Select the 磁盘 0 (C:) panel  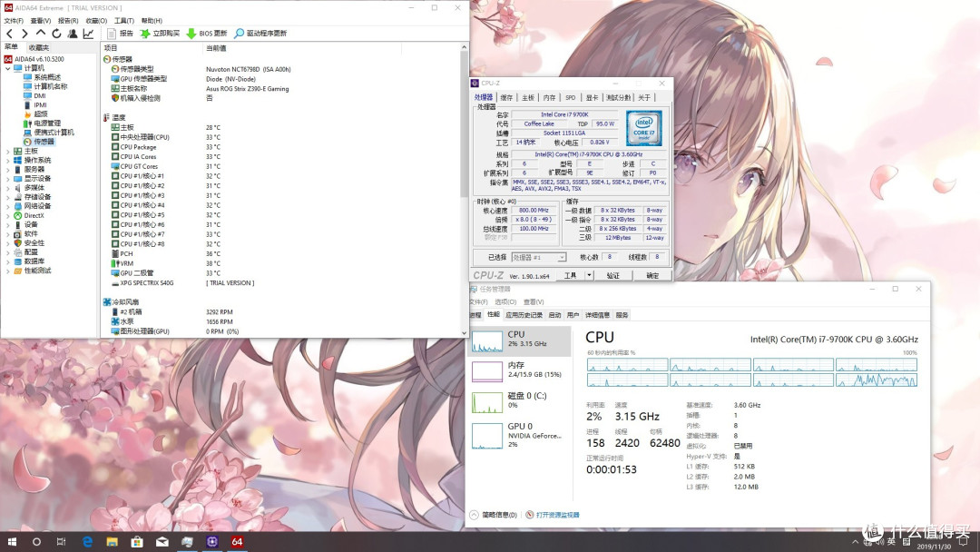tap(519, 402)
